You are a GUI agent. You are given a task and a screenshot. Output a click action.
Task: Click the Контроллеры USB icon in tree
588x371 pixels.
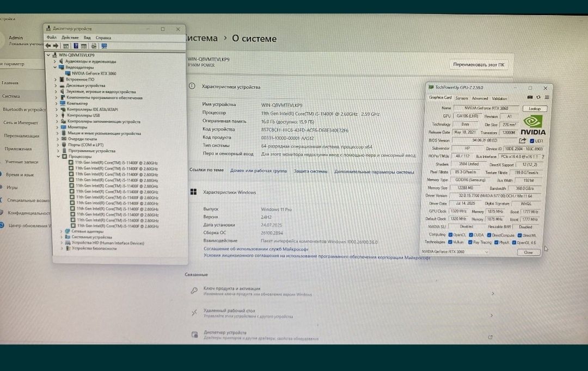63,115
